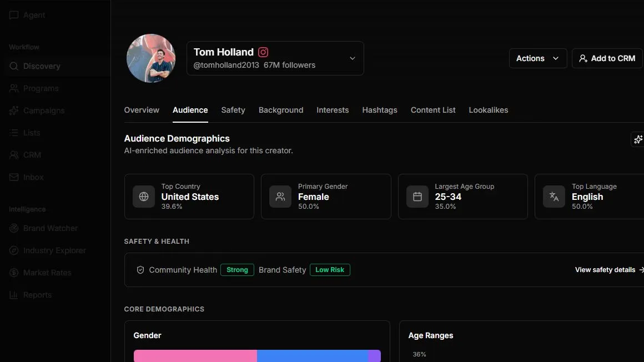Open the Agent chat icon
Image resolution: width=644 pixels, height=362 pixels.
13,15
